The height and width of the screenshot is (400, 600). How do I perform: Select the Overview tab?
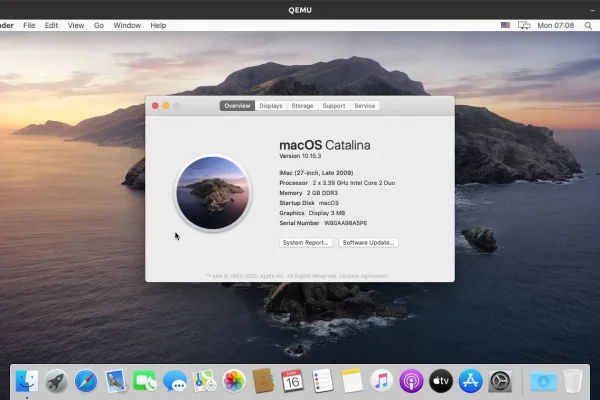pos(237,106)
